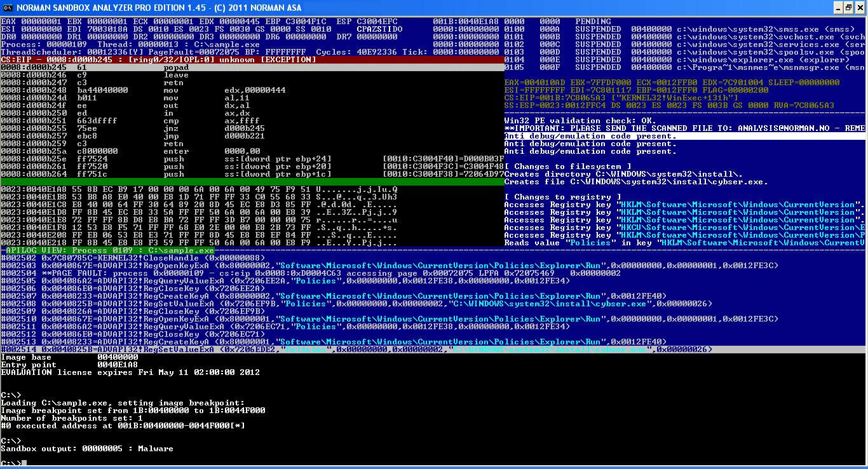Select the msnmsgr process row
868x469 pixels.
[x=686, y=67]
